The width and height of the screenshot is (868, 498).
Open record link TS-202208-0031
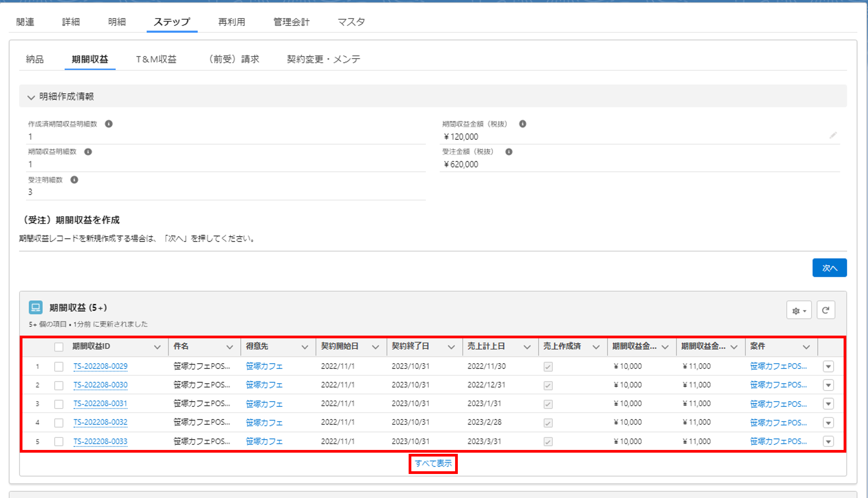[100, 404]
